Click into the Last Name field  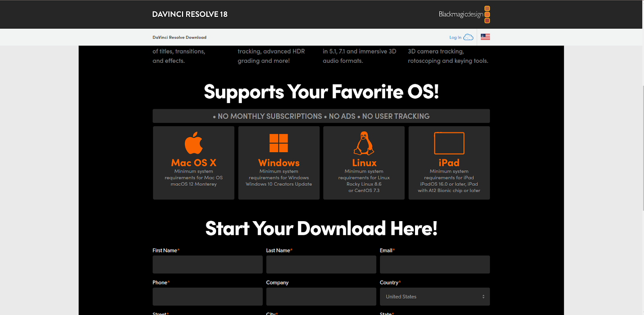[321, 265]
